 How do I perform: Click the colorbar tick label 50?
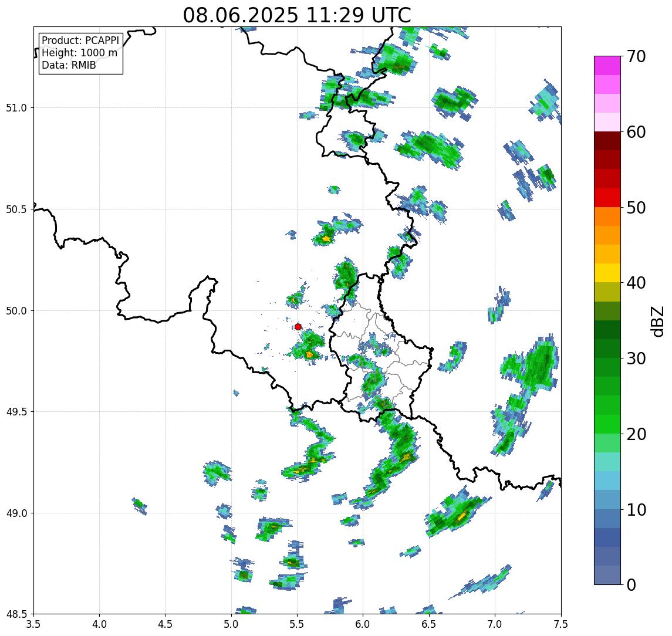click(636, 208)
